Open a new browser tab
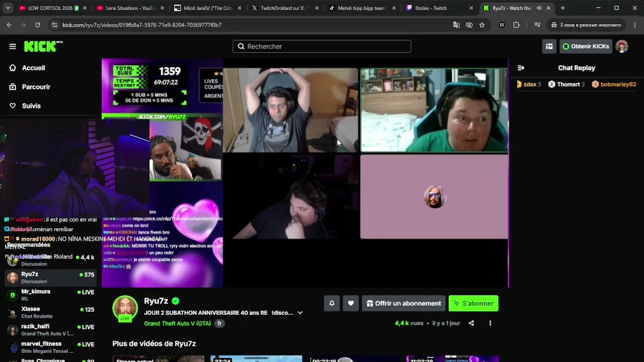Image resolution: width=644 pixels, height=362 pixels. click(562, 8)
